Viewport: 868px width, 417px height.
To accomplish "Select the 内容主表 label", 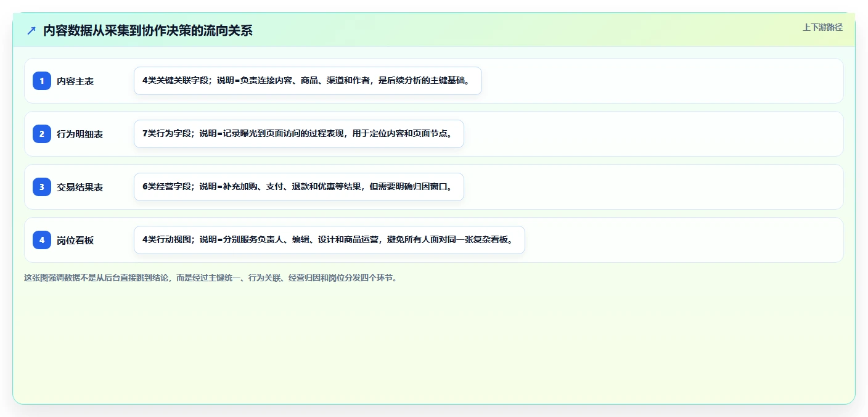I will pos(75,81).
